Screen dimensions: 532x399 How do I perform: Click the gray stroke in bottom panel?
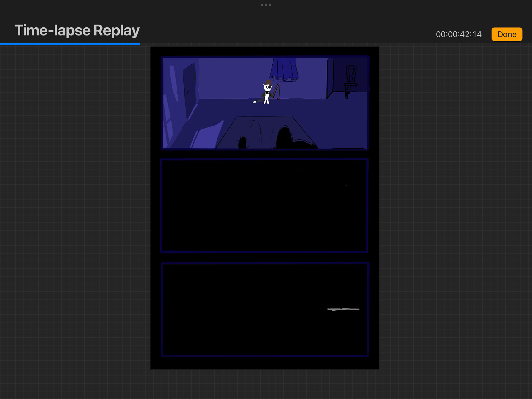343,309
